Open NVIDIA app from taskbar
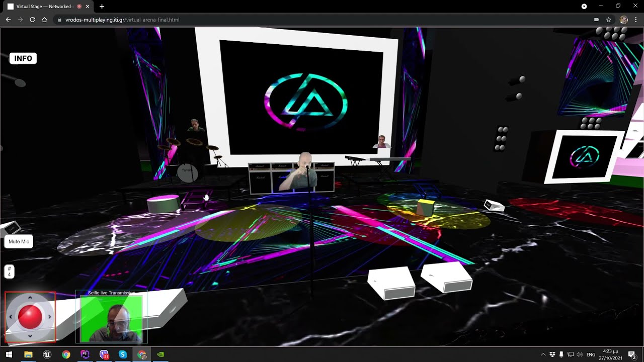644x362 pixels. [x=160, y=354]
